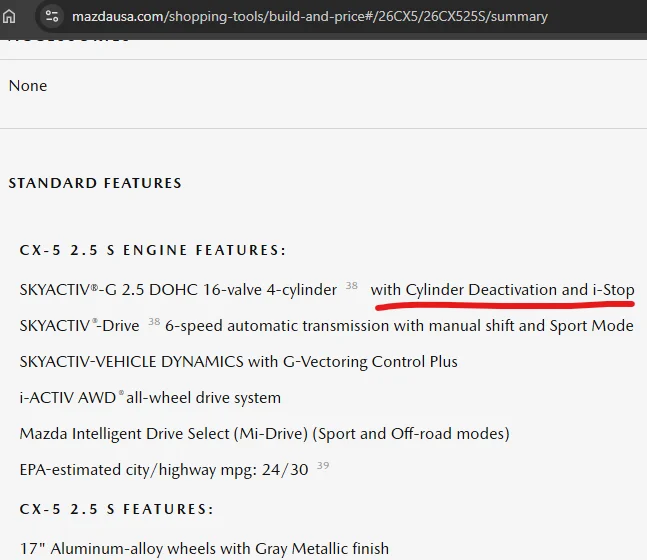Viewport: 647px width, 560px height.
Task: Open site information icon beside URL
Action: 52,16
